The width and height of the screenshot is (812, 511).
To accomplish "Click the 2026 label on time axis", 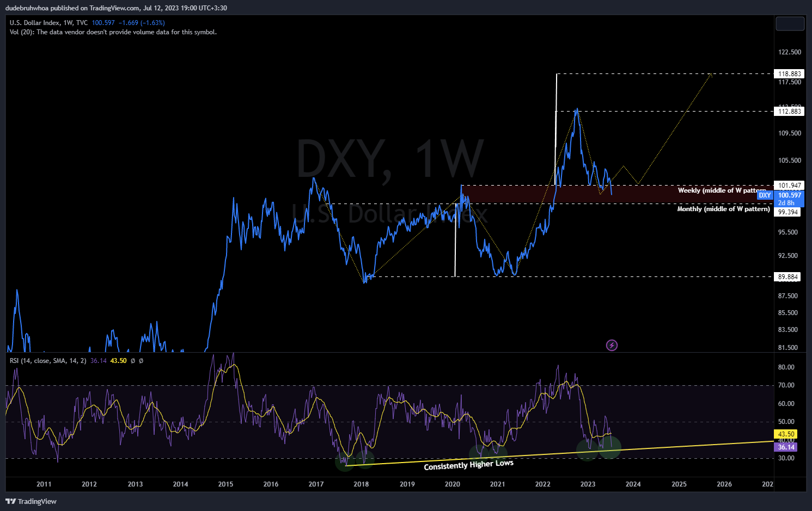I will (x=724, y=484).
